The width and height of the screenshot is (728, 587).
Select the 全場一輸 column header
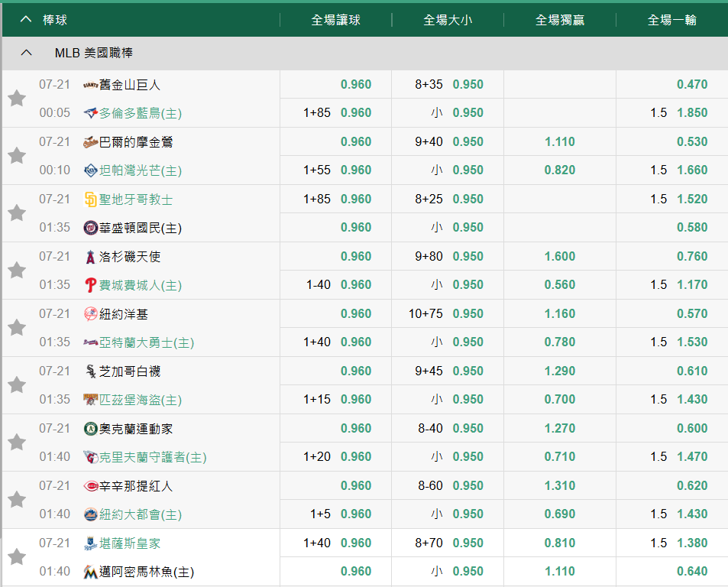[671, 20]
